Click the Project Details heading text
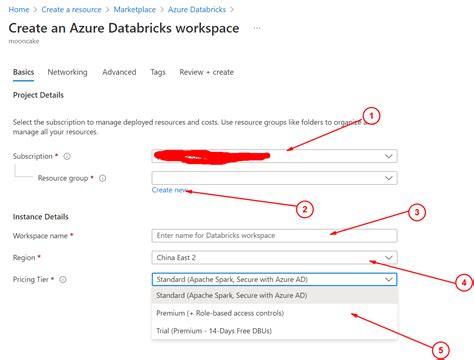 (x=38, y=95)
